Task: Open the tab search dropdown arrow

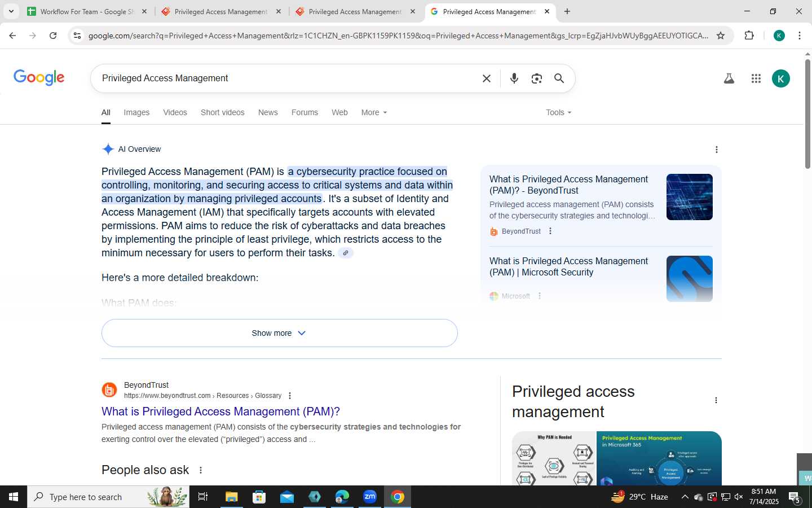Action: click(11, 11)
